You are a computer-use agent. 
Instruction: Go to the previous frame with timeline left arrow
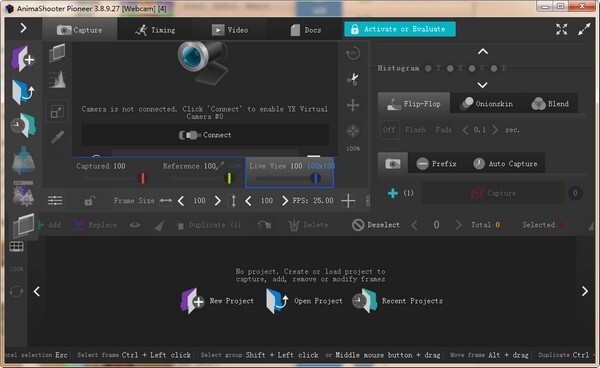point(37,291)
